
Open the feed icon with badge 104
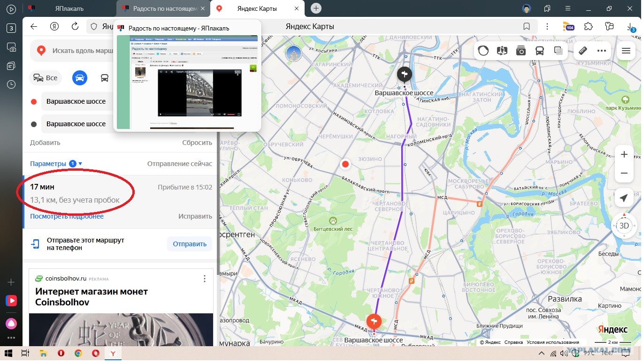pos(568,27)
